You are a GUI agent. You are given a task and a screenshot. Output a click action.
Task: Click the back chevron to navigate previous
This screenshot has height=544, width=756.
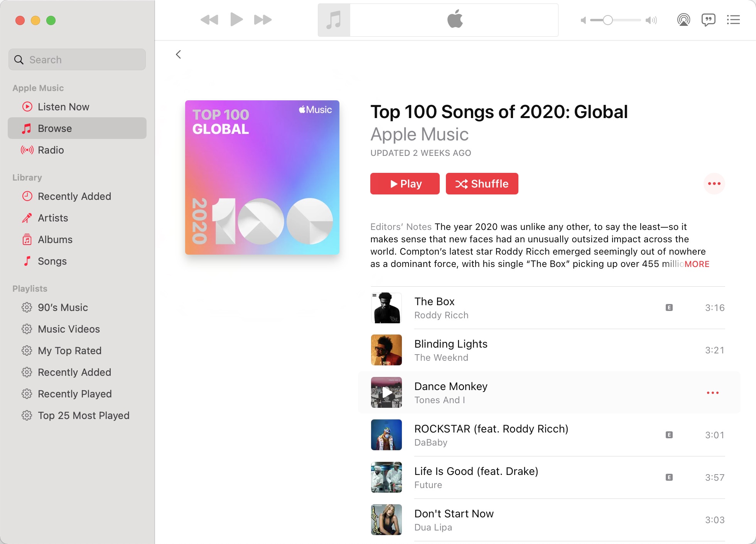pyautogui.click(x=179, y=54)
